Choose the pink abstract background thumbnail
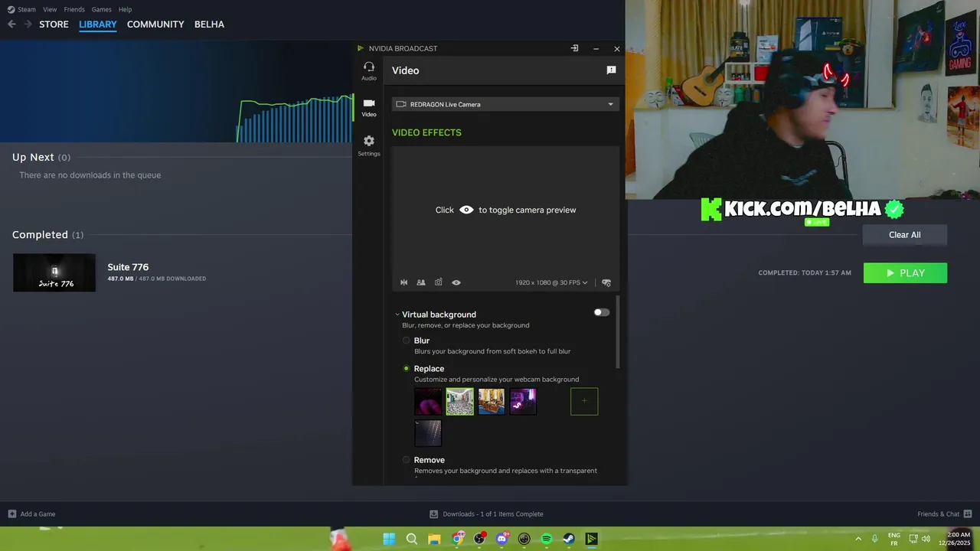Image resolution: width=980 pixels, height=551 pixels. (x=428, y=401)
